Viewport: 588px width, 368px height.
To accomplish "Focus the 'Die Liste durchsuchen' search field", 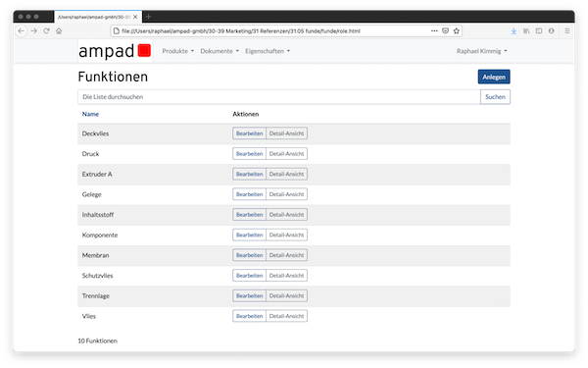I will (279, 97).
